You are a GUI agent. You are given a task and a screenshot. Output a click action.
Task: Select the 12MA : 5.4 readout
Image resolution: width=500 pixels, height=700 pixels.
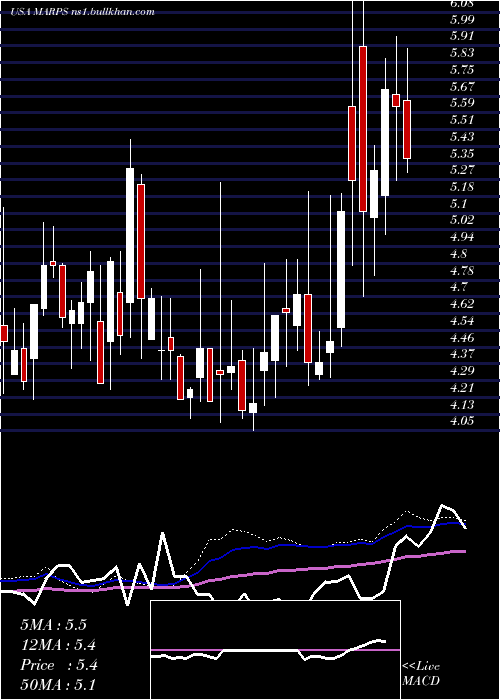(58, 645)
